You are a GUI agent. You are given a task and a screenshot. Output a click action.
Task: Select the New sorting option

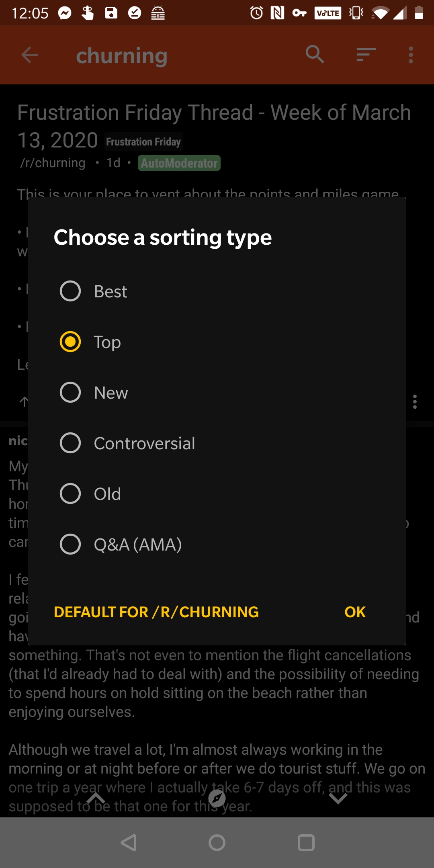[x=70, y=393]
